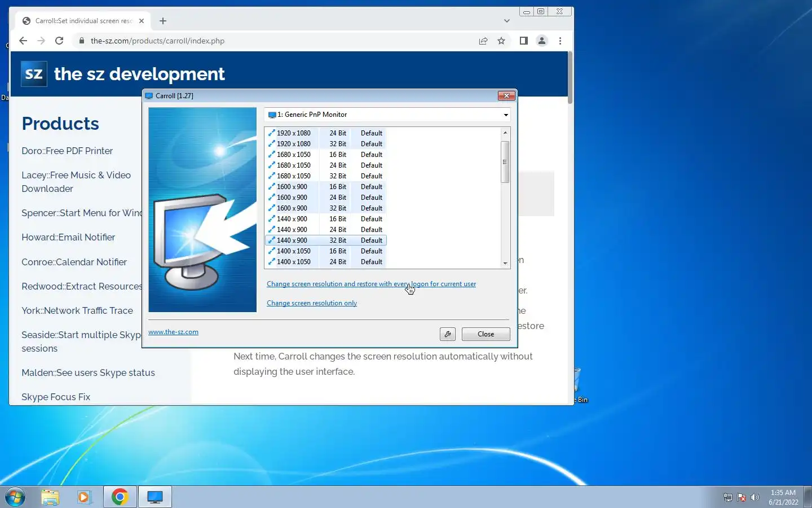Close the Carroll dialog with the red X
This screenshot has height=508, width=812.
506,96
